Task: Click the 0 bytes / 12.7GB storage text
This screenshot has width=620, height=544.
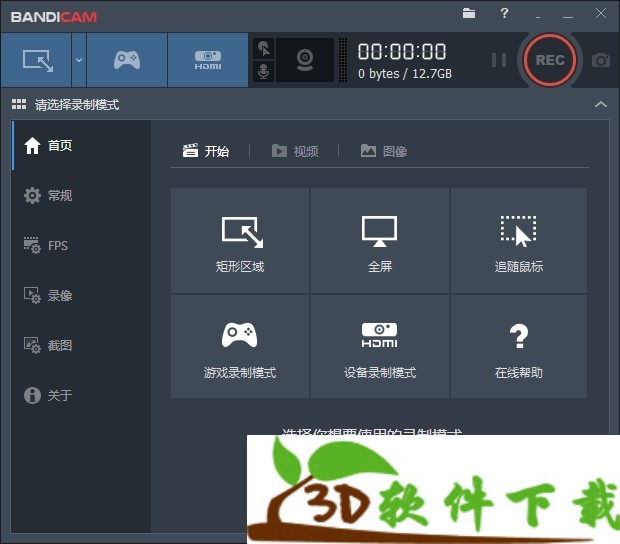Action: (405, 74)
